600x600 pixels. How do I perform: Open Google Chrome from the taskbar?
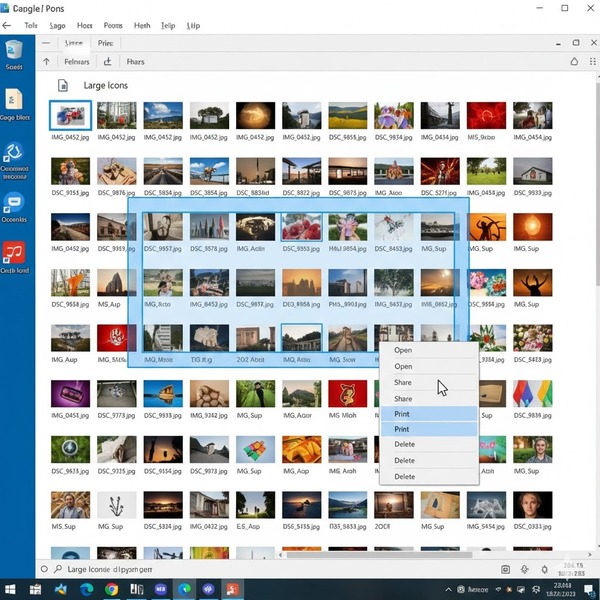click(111, 589)
